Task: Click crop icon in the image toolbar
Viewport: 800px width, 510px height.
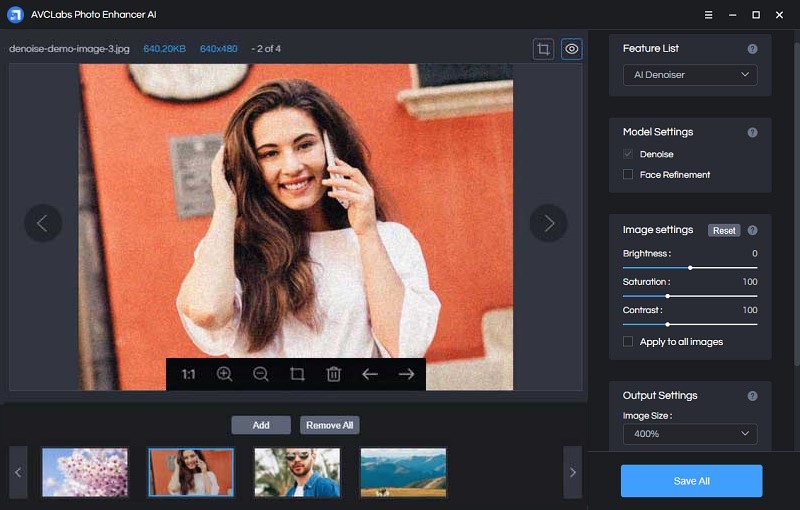Action: 297,374
